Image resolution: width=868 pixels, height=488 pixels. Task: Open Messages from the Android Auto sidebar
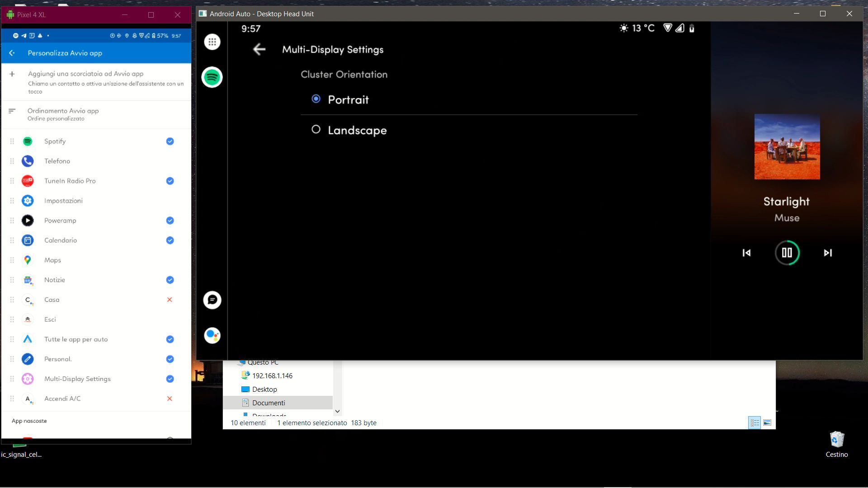tap(212, 300)
